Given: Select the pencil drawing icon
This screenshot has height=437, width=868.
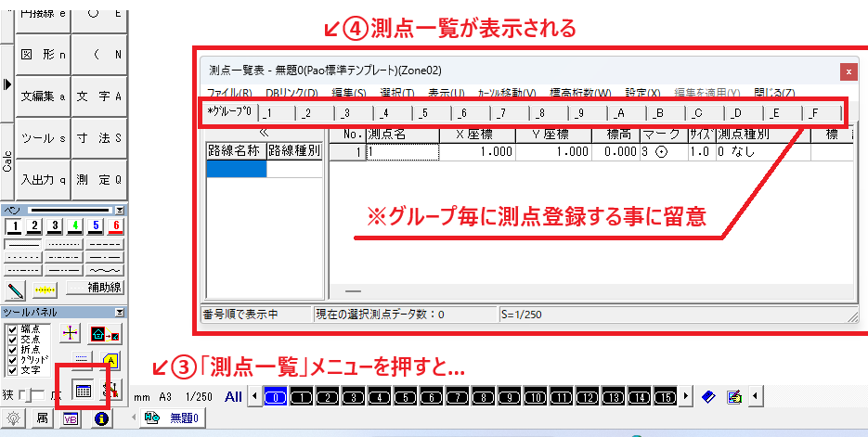Looking at the screenshot, I should click(x=16, y=289).
